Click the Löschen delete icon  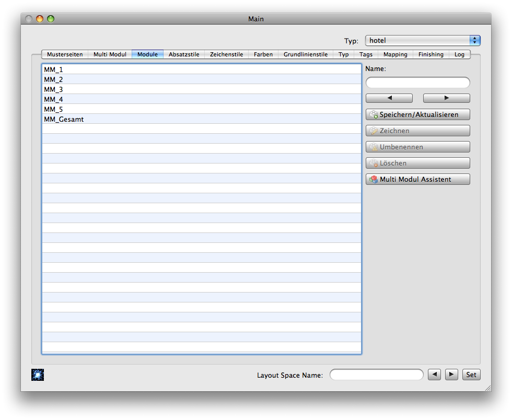374,163
